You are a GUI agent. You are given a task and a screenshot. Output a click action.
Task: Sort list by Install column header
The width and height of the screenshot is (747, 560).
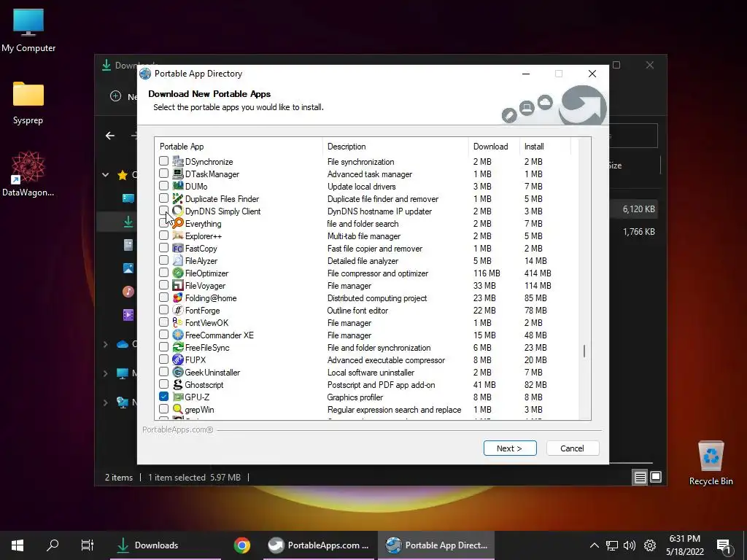[x=545, y=147]
